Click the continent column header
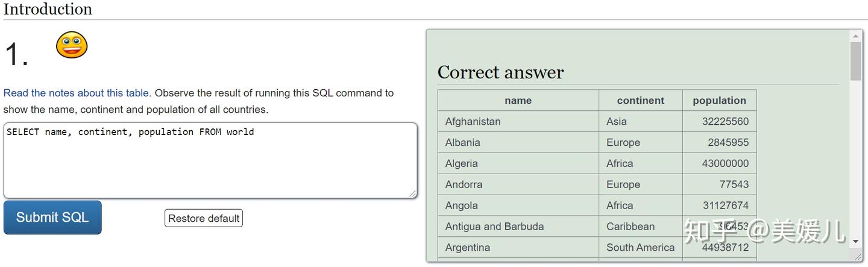 641,101
